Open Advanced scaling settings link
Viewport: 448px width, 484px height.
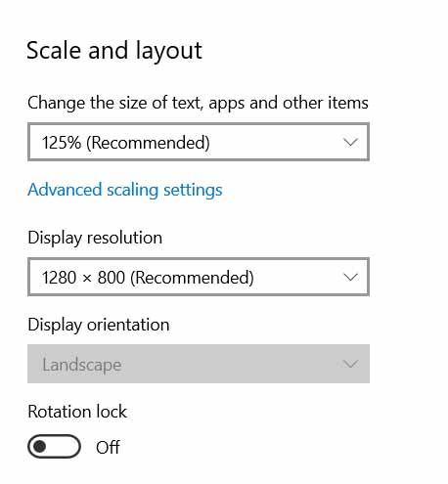125,190
